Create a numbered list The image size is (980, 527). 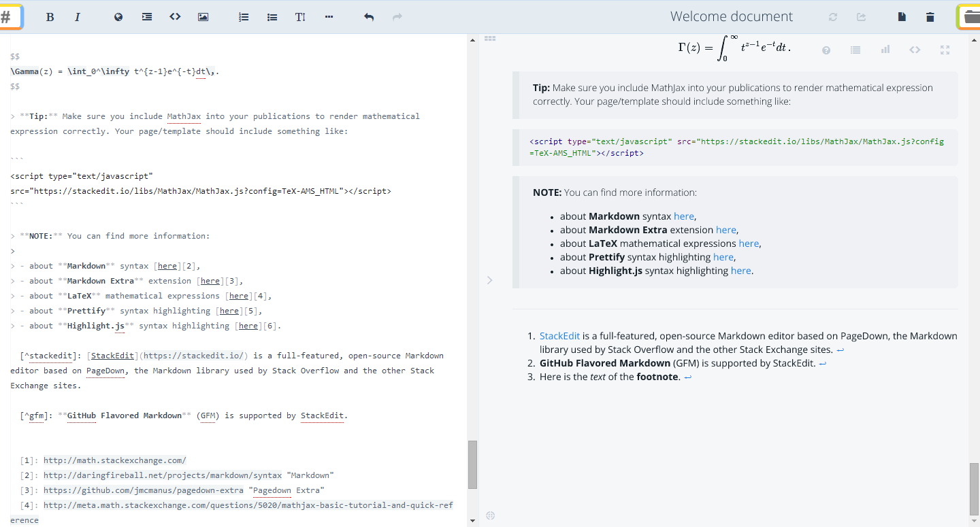coord(244,17)
